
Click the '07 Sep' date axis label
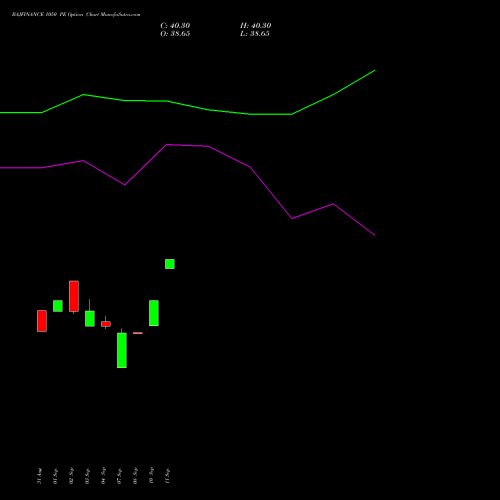[x=119, y=476]
